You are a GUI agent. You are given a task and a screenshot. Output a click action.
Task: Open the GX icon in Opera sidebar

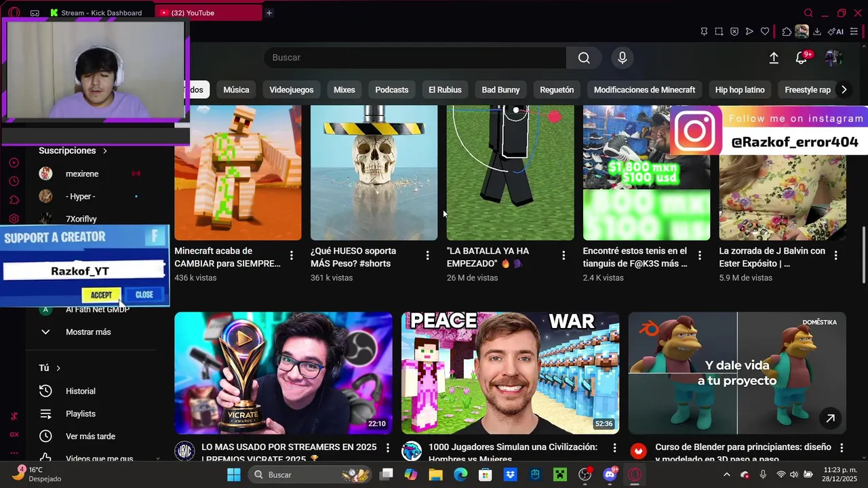pyautogui.click(x=14, y=434)
